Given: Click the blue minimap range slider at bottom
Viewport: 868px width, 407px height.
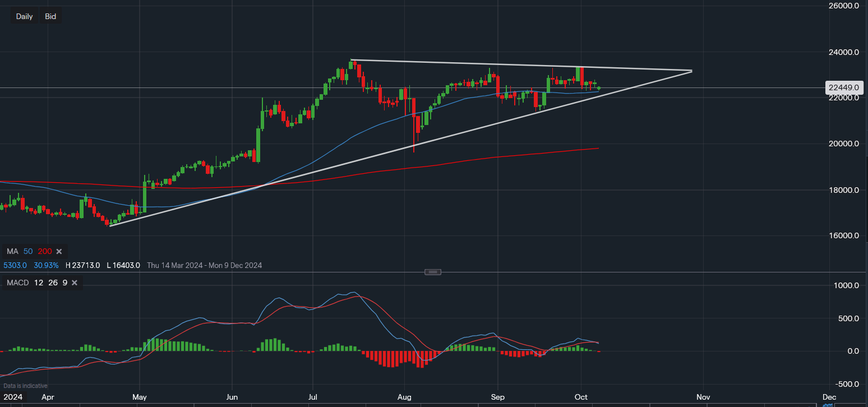Looking at the screenshot, I should (x=828, y=405).
